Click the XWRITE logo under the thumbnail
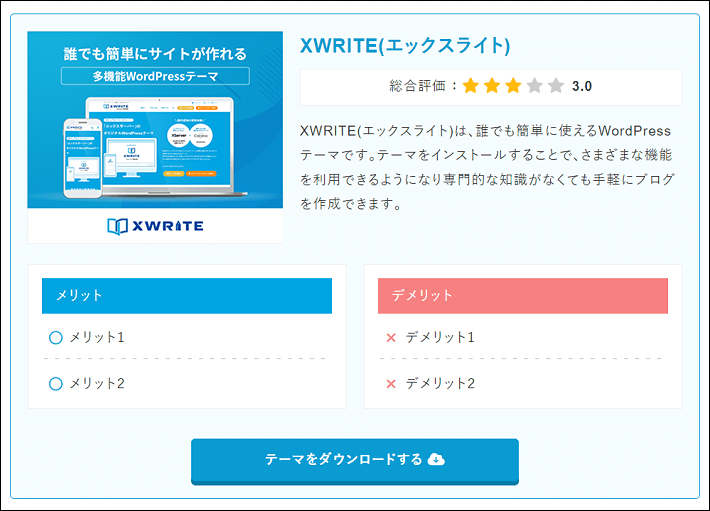 [x=155, y=226]
